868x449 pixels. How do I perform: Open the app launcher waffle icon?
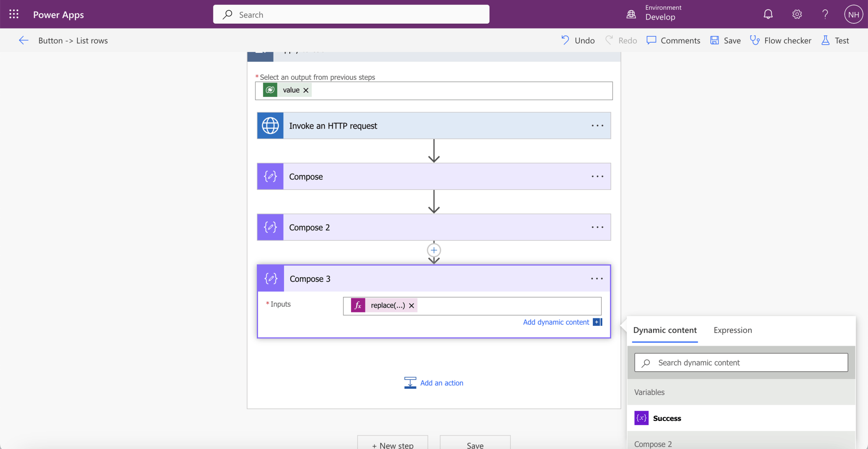point(14,14)
